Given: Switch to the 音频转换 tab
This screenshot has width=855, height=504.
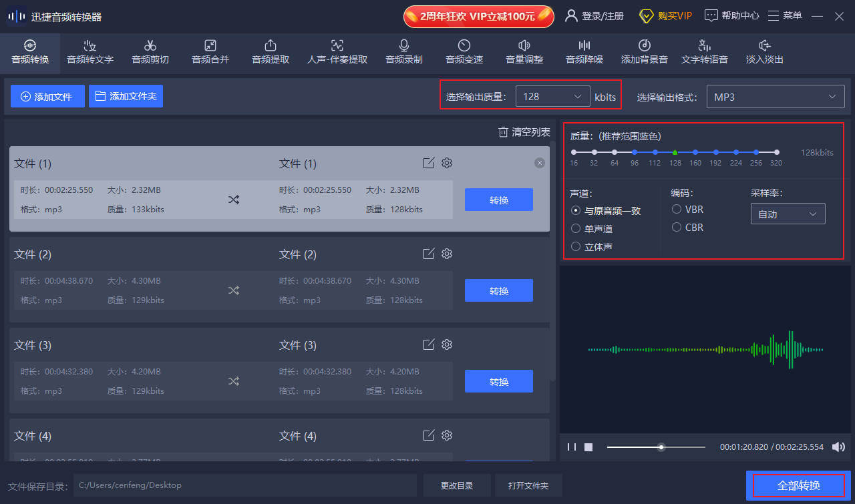Looking at the screenshot, I should pos(29,53).
